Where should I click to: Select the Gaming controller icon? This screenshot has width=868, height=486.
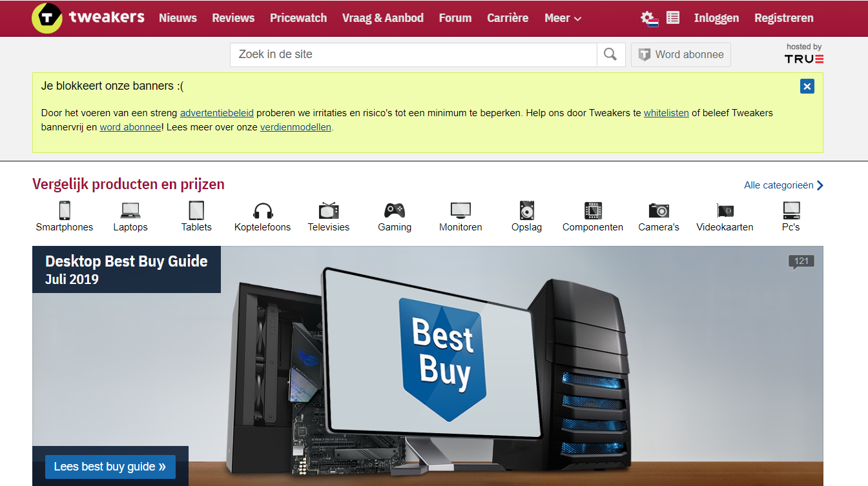[x=395, y=210]
